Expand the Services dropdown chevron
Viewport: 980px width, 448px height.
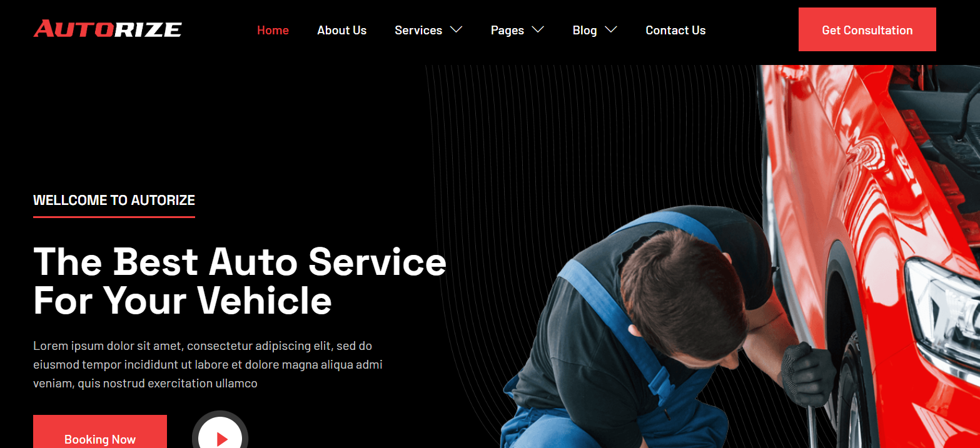(456, 29)
